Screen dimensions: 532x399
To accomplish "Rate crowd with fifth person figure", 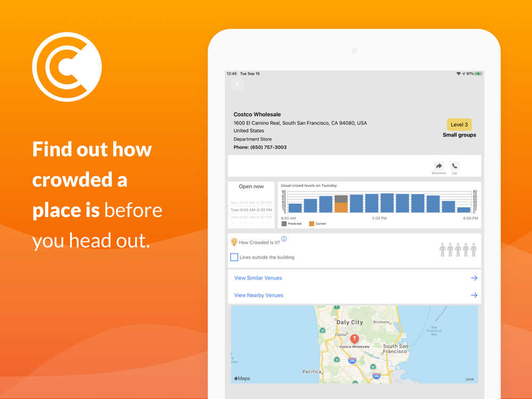I will pos(473,250).
